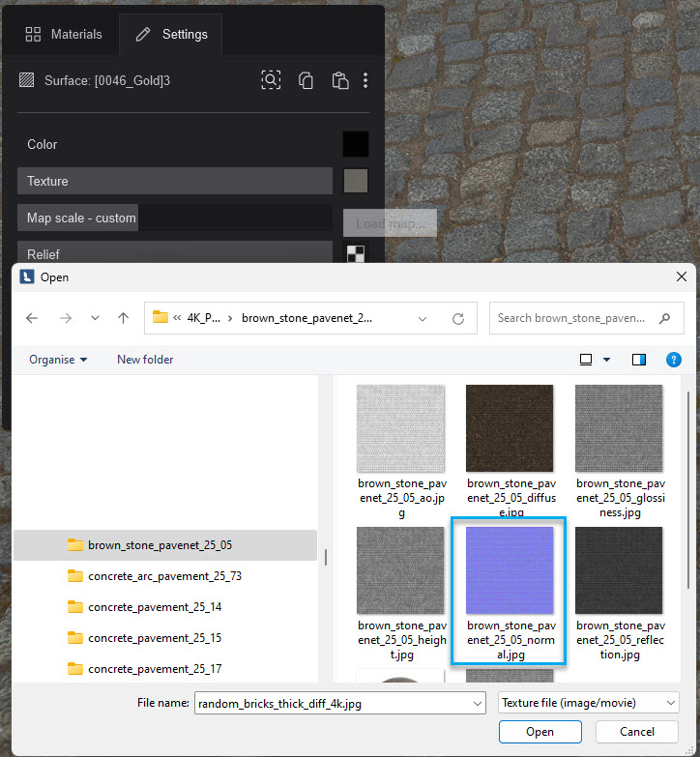
Task: Switch to the Settings tab
Action: (171, 34)
